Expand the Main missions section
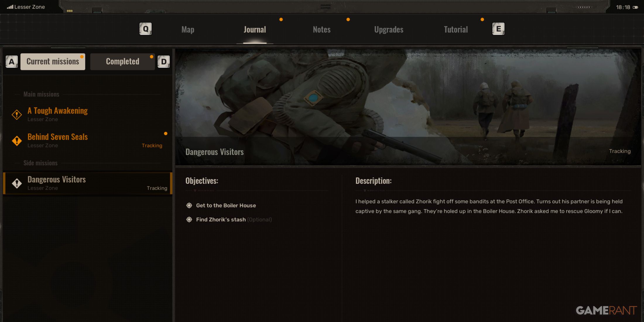 click(x=41, y=94)
